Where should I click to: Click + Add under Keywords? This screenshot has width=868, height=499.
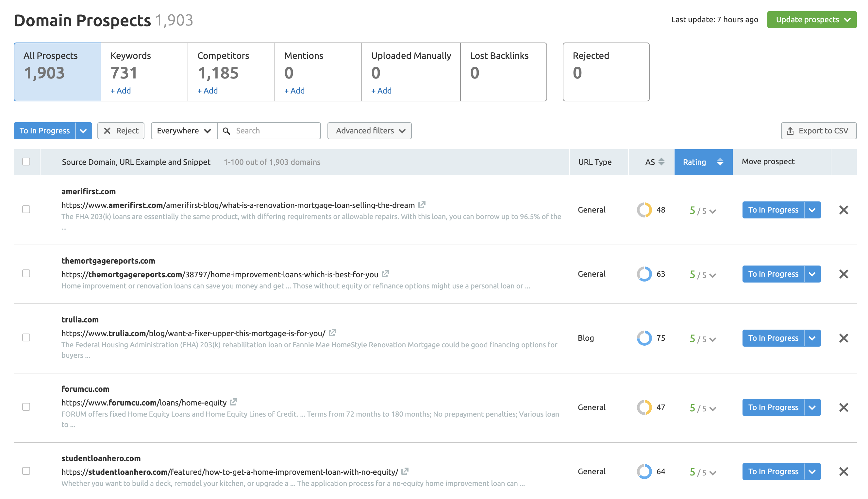(x=121, y=91)
